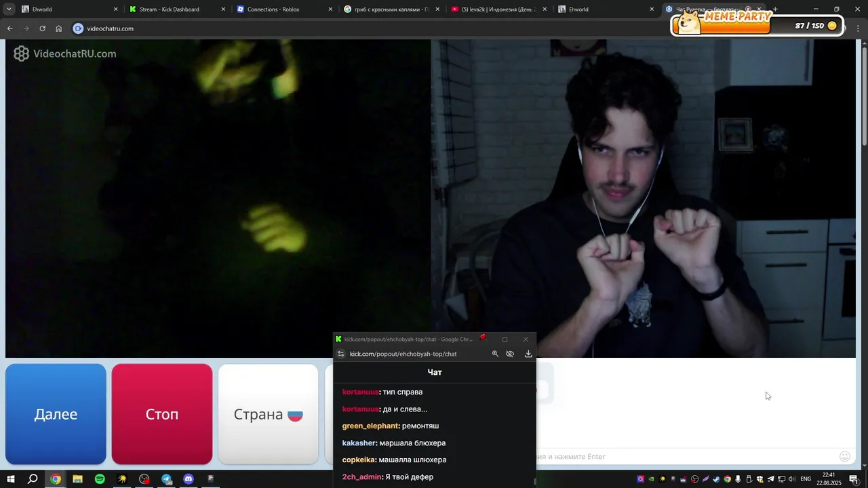Click the red Стоп button
The width and height of the screenshot is (868, 488).
click(x=162, y=414)
